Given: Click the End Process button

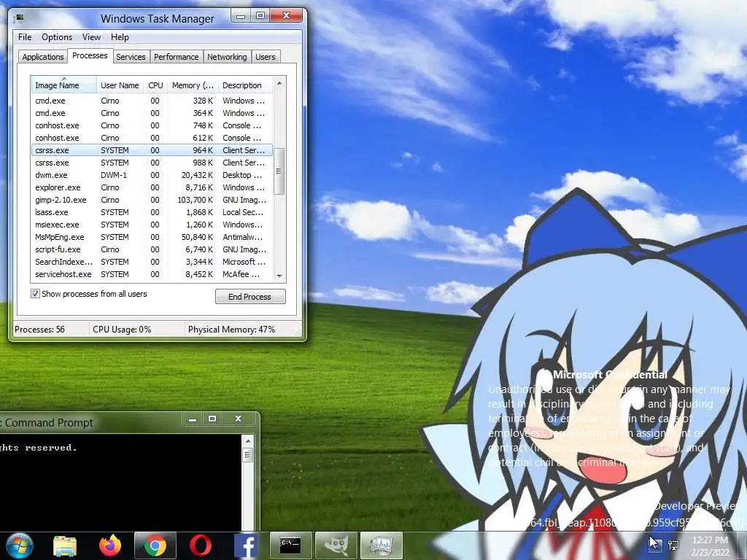Looking at the screenshot, I should 250,297.
